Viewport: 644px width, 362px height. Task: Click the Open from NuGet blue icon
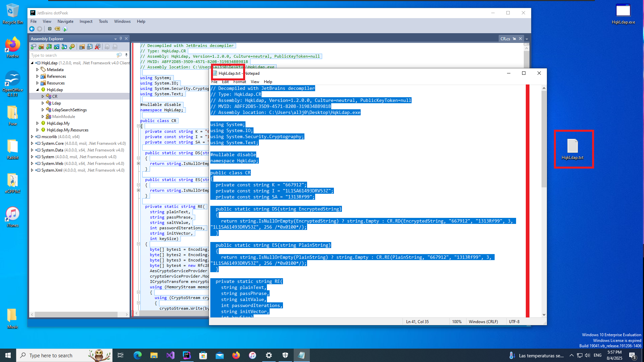[x=64, y=47]
